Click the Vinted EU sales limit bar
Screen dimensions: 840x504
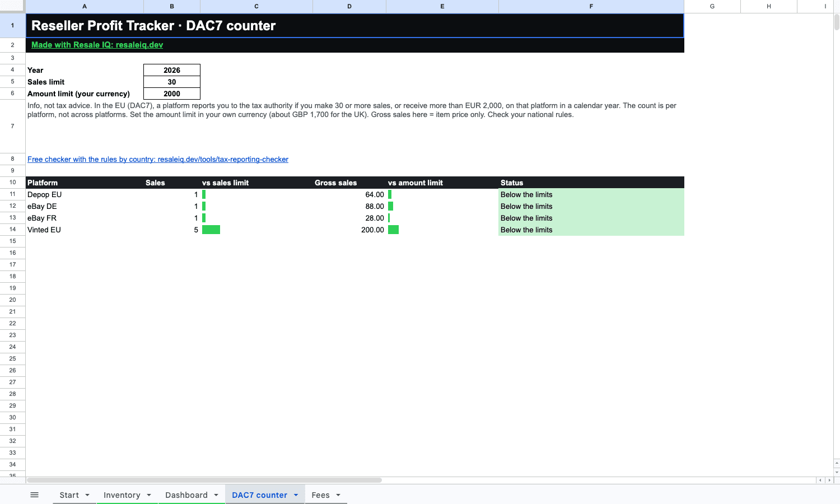coord(211,230)
